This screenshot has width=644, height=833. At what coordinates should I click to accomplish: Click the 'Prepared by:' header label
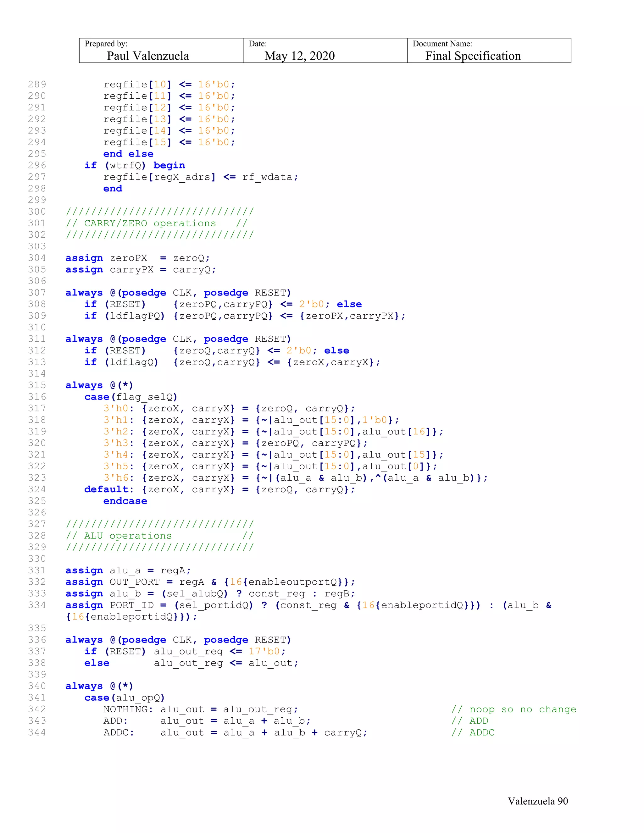tap(106, 43)
